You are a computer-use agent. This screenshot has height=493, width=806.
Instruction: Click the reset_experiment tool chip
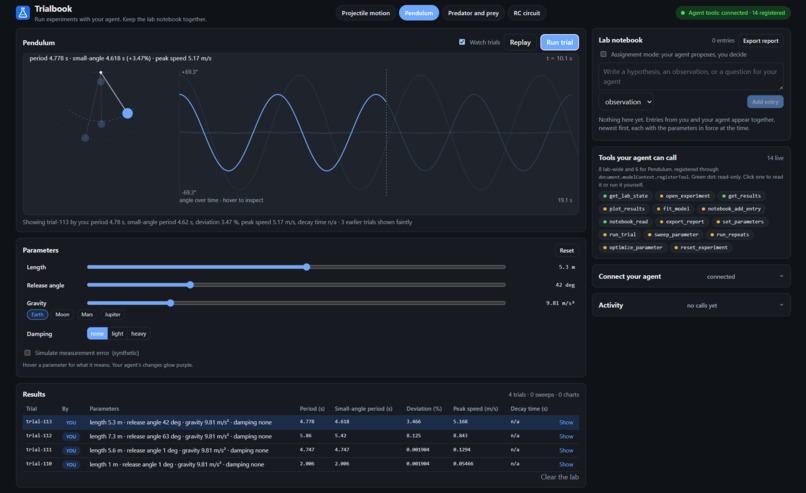pyautogui.click(x=701, y=247)
